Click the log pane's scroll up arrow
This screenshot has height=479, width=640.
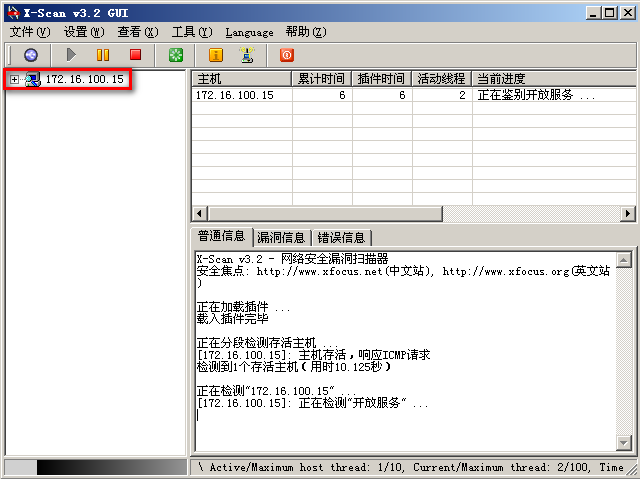coord(624,260)
